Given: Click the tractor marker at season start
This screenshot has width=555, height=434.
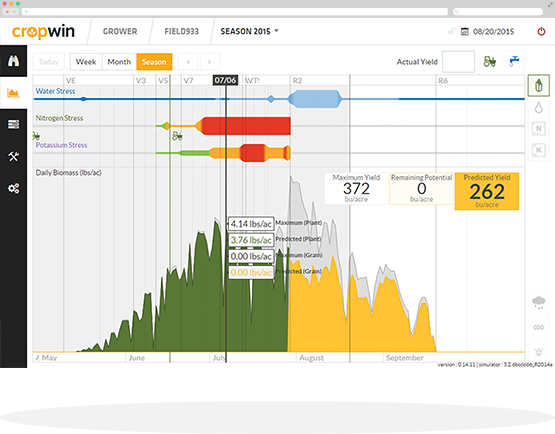Looking at the screenshot, I should [36, 136].
